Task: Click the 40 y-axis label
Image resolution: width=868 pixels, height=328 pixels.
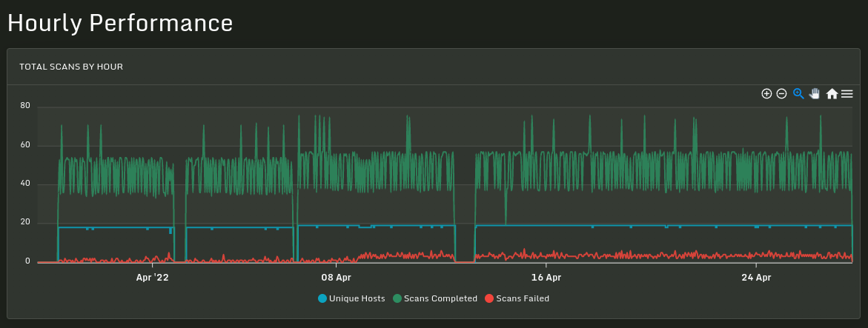Action: [25, 184]
